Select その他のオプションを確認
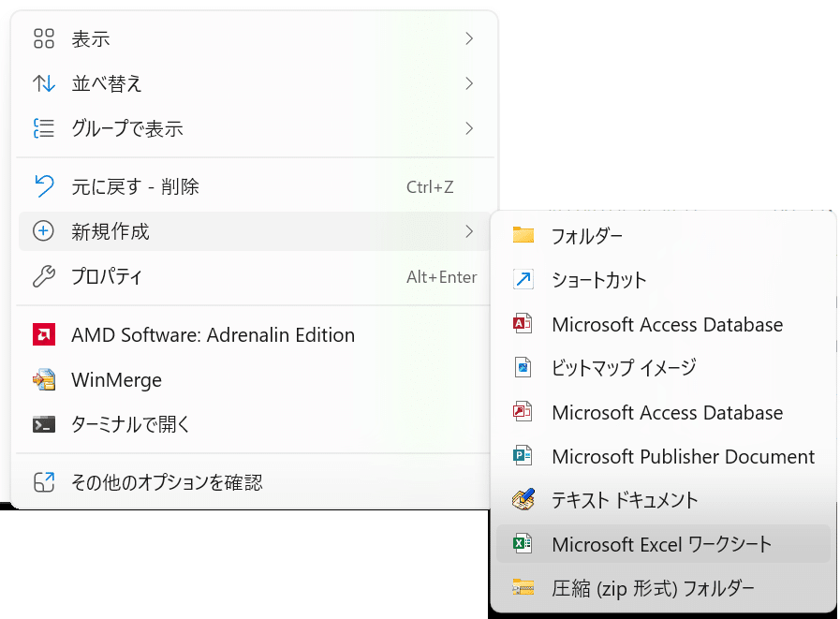 pyautogui.click(x=255, y=481)
